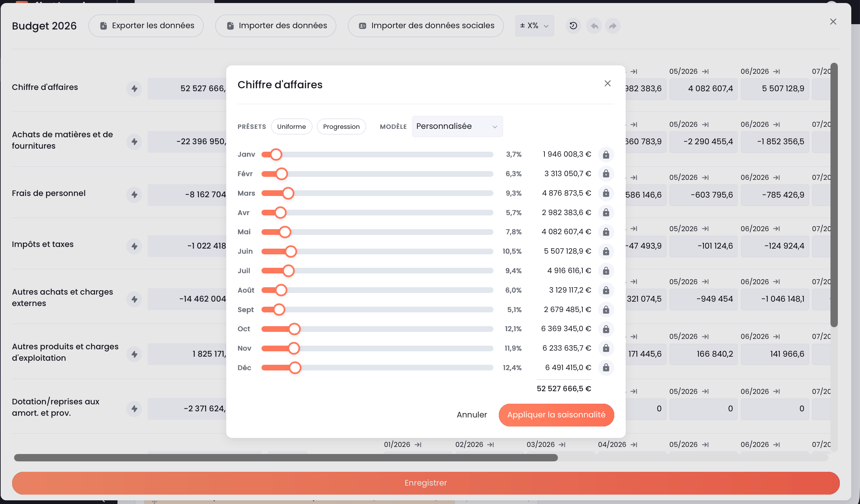This screenshot has height=504, width=860.
Task: Click lightning icon for Autres achats et charges externes
Action: click(x=134, y=299)
